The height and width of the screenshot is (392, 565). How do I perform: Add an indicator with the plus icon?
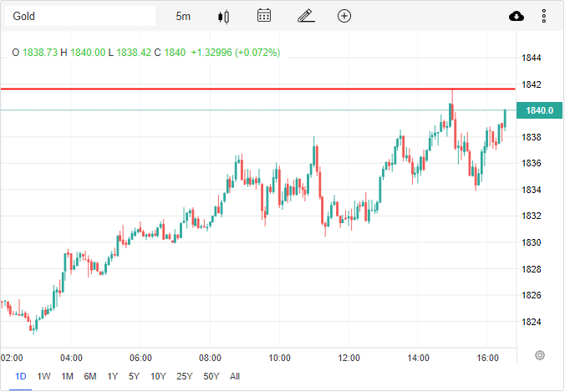point(344,16)
